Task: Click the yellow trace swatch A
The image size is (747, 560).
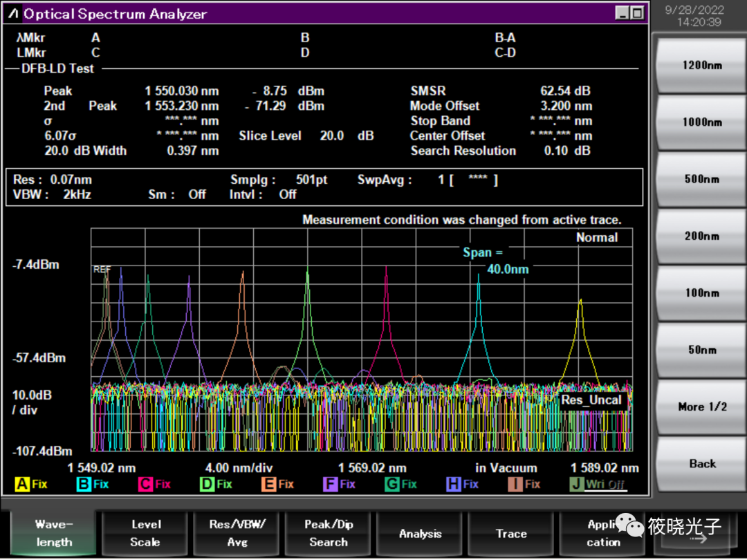Action: tap(22, 485)
